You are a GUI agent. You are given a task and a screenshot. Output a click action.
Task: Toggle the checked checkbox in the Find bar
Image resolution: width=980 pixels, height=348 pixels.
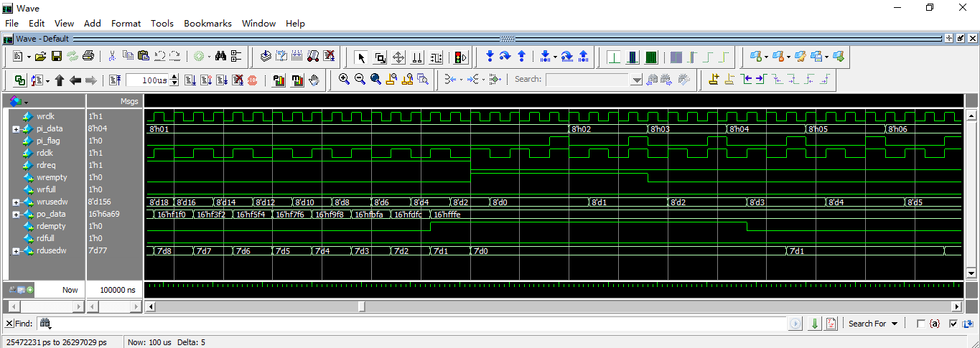tap(953, 324)
